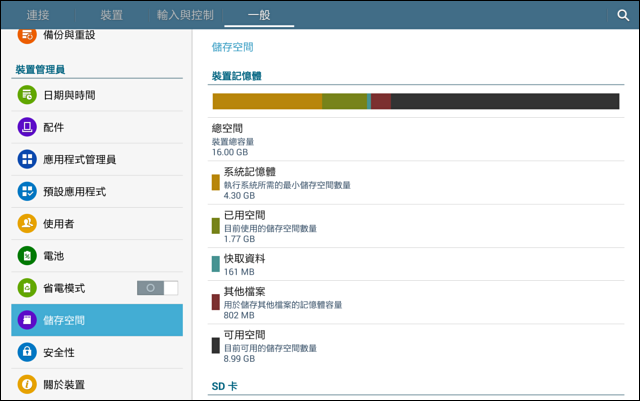Image resolution: width=640 pixels, height=401 pixels.
Task: Toggle the 省電模式 switch
Action: [x=157, y=288]
